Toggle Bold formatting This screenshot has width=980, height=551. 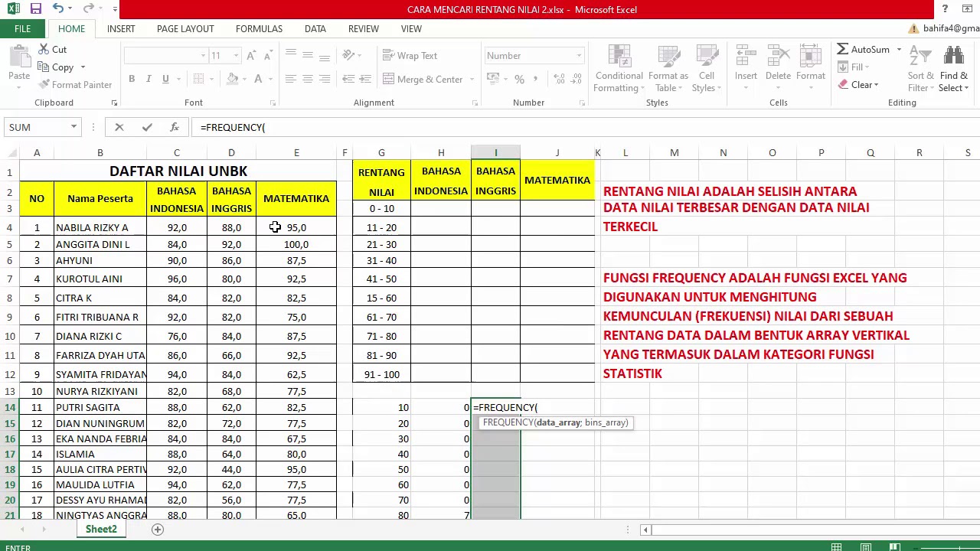pos(132,80)
